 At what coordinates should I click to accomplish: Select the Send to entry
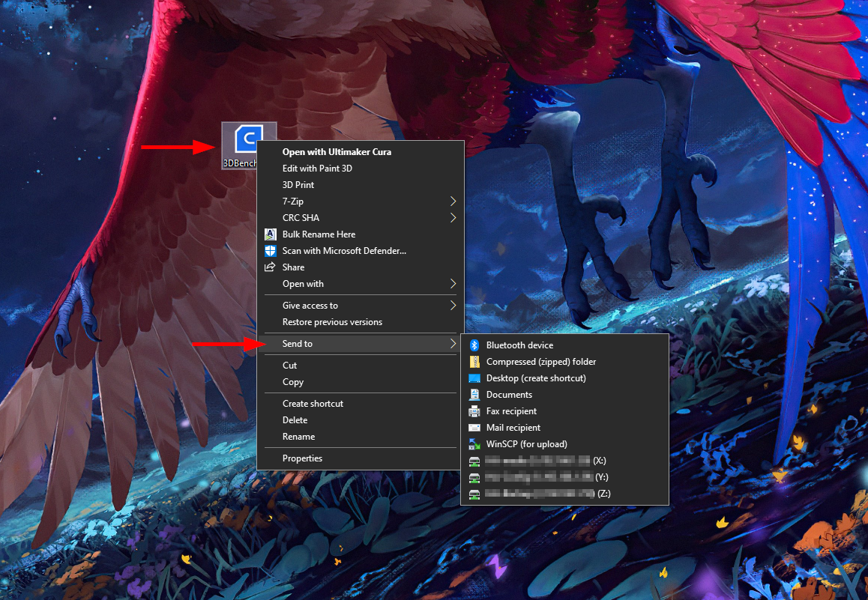pos(361,343)
